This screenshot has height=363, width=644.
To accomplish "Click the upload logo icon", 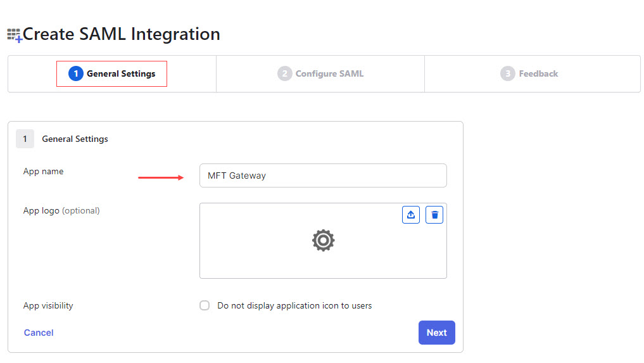I will coord(411,215).
